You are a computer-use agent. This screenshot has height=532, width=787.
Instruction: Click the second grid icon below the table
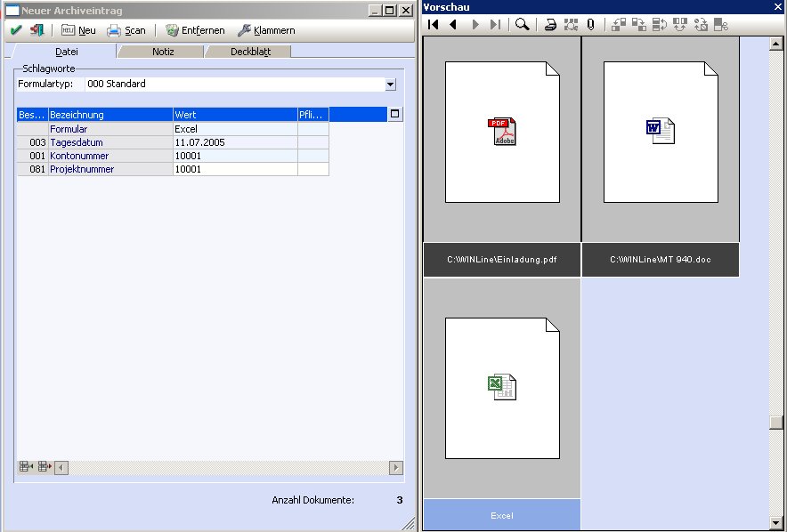[x=45, y=467]
